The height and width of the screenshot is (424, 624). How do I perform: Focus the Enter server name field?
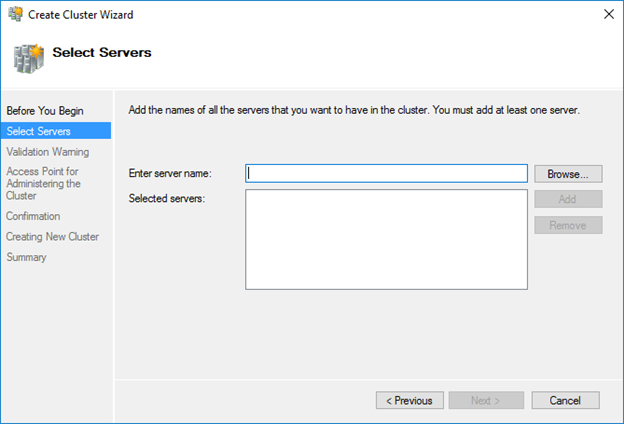pyautogui.click(x=386, y=174)
